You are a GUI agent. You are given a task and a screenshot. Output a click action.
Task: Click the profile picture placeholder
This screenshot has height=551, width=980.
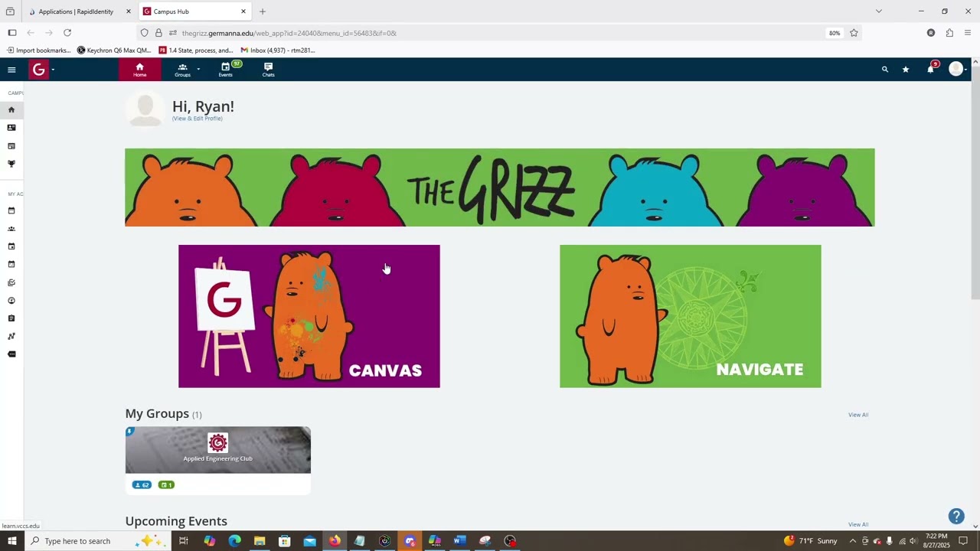(x=145, y=109)
